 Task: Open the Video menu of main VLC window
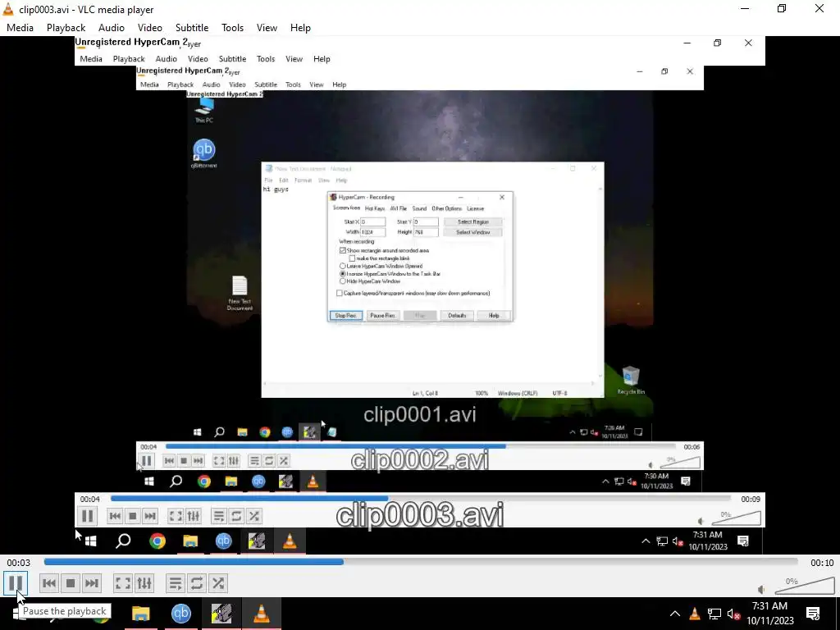pyautogui.click(x=150, y=28)
